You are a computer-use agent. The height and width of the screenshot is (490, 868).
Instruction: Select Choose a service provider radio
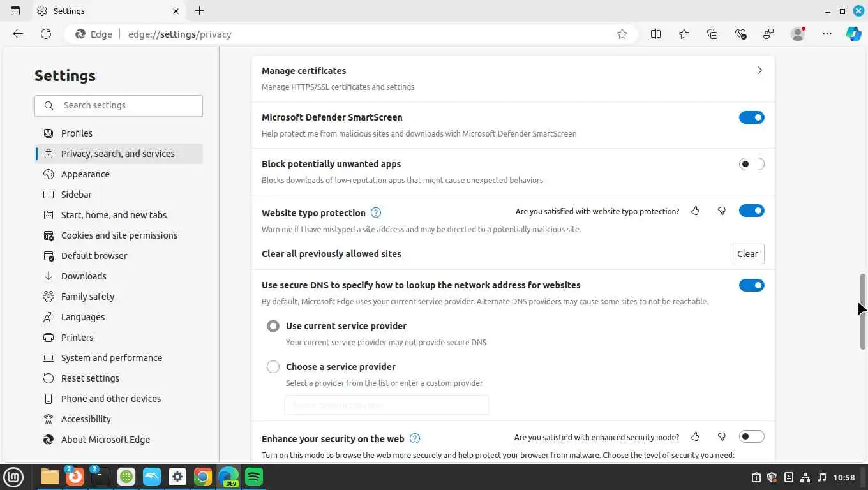coord(273,367)
